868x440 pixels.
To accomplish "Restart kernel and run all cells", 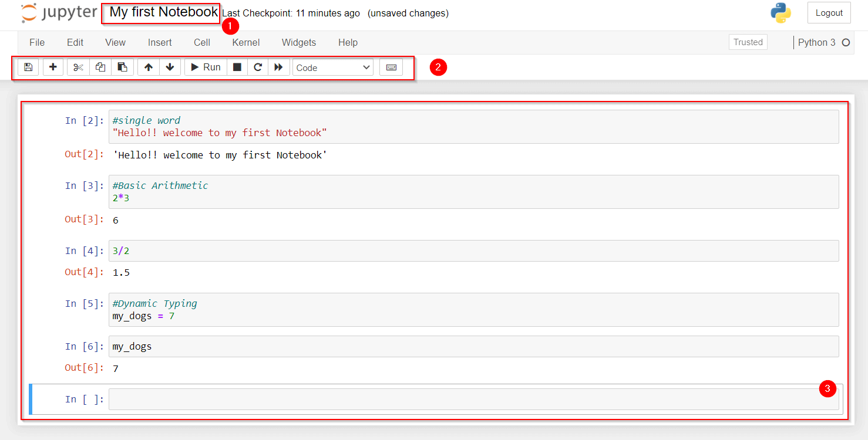I will click(x=279, y=67).
